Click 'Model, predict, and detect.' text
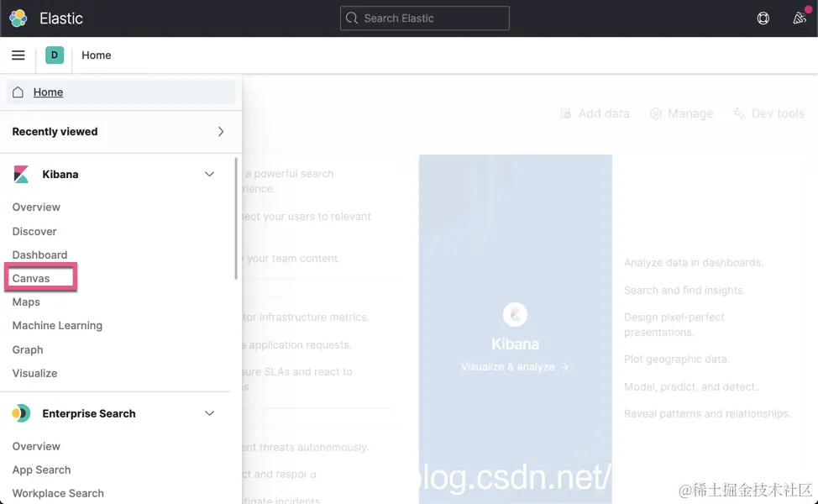This screenshot has width=818, height=504. [690, 386]
